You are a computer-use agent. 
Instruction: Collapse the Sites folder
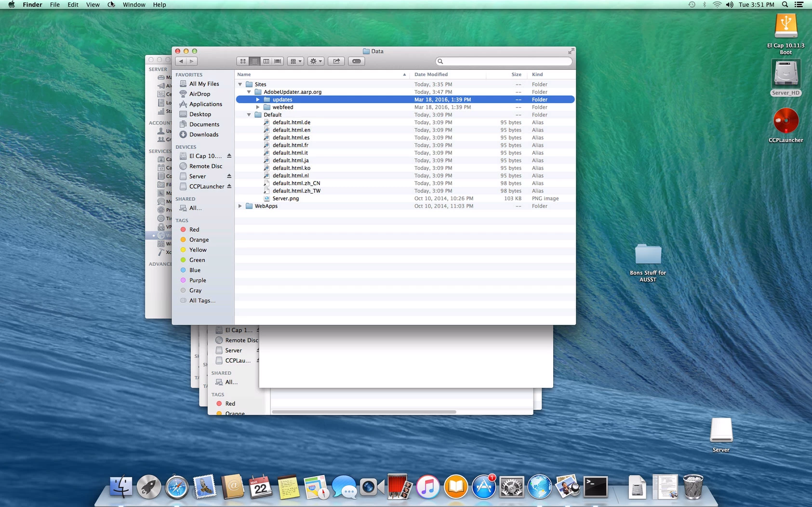(240, 84)
